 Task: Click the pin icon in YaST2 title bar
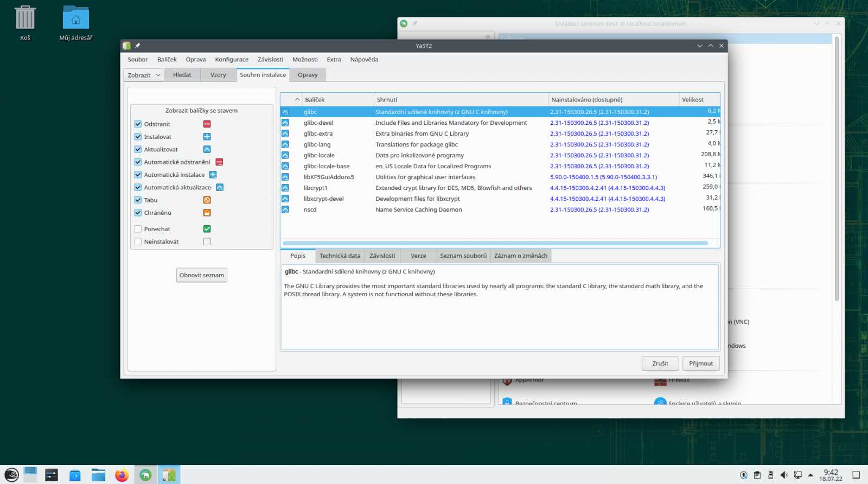tap(138, 46)
